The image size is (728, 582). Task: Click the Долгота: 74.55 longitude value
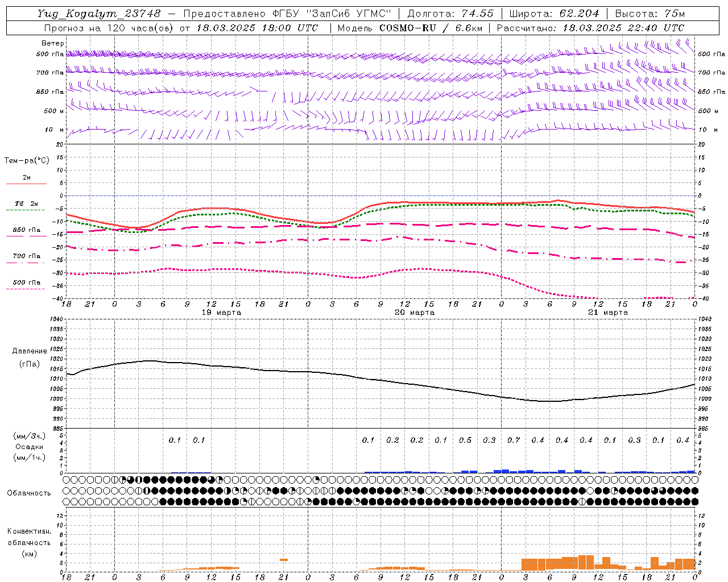[450, 14]
